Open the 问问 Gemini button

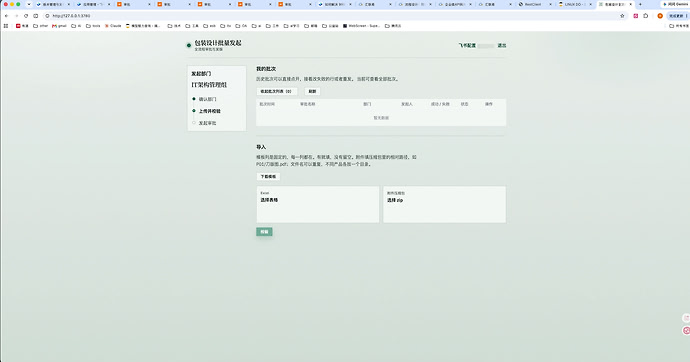click(675, 4)
